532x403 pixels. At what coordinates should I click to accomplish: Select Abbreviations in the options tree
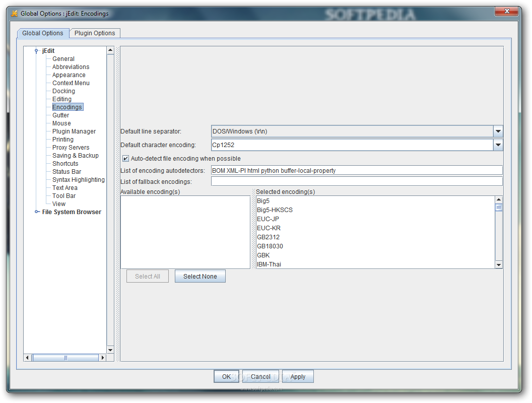[71, 67]
